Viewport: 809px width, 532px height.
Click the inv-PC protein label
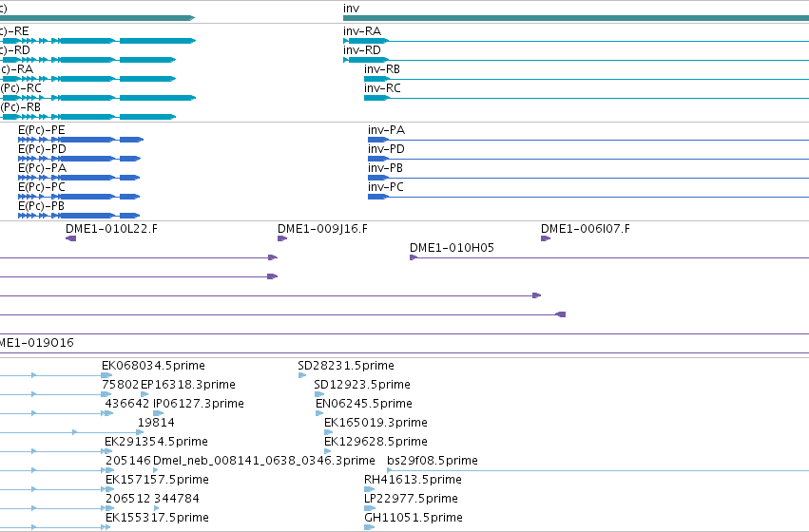[385, 187]
